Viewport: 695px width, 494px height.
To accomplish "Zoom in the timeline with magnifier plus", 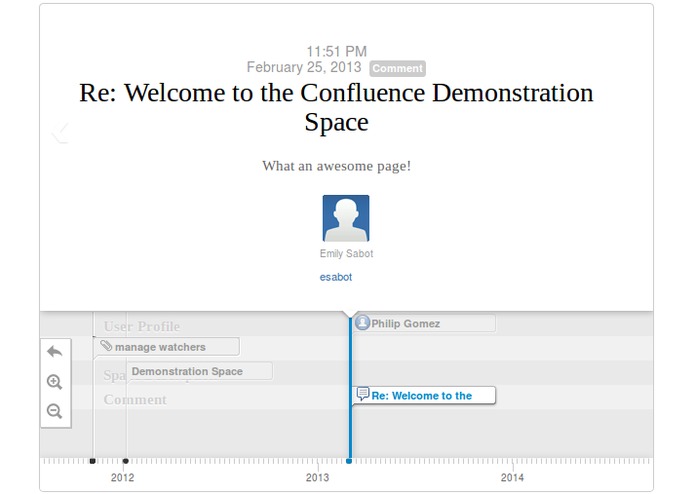I will pyautogui.click(x=55, y=381).
